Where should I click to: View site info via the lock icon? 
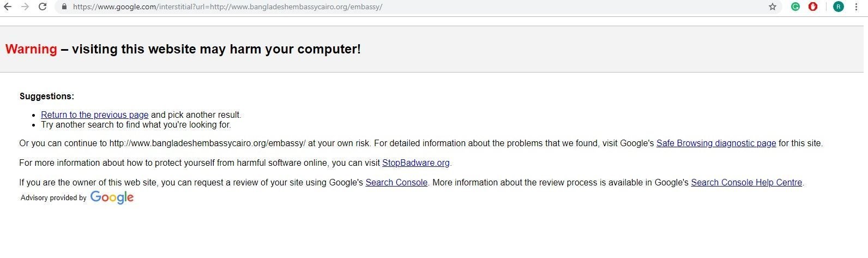pos(64,7)
